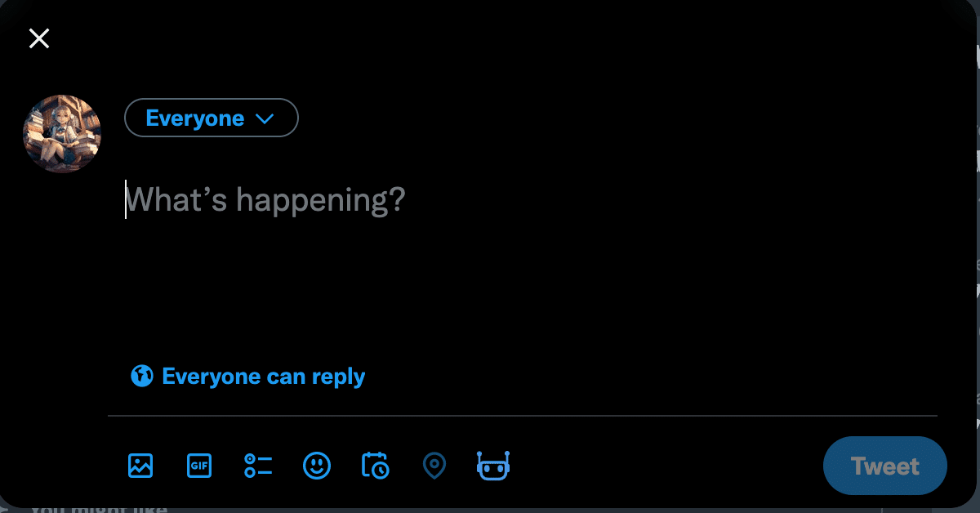Click the divider line above the toolbar icons
The width and height of the screenshot is (980, 513).
tap(523, 416)
